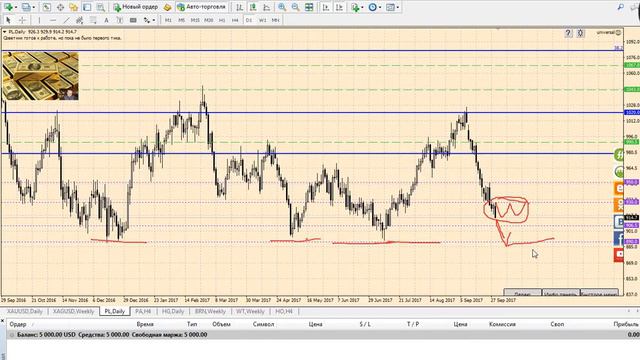Select the Fibonacci retracement tool

tap(93, 20)
